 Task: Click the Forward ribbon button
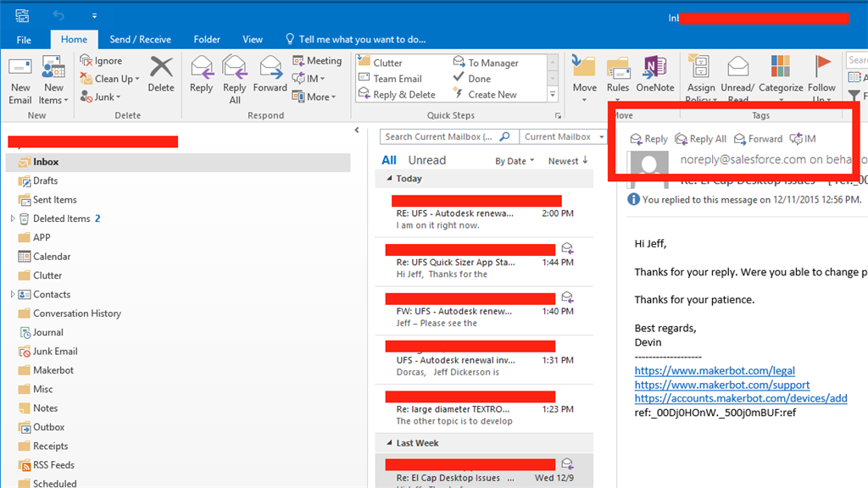[x=270, y=75]
